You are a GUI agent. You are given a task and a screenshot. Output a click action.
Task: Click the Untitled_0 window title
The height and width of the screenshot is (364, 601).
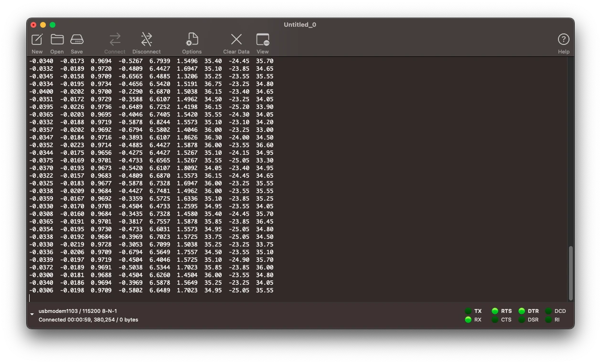click(x=300, y=25)
